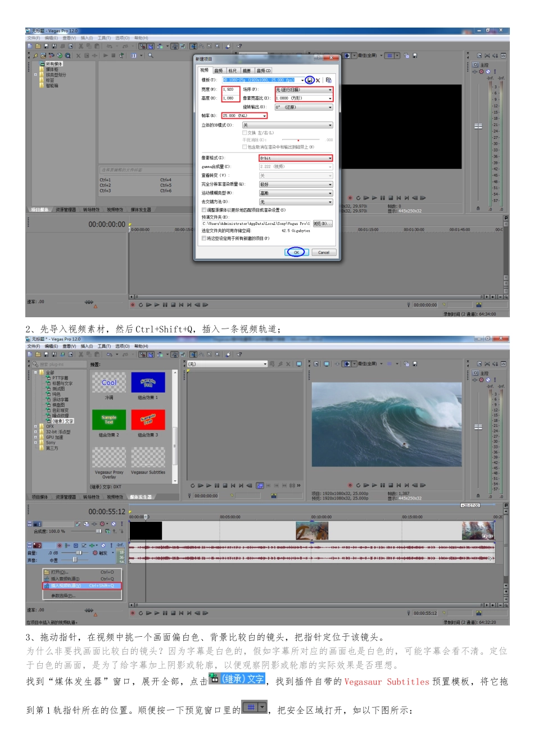
Task: Open the 8-bit pixel format dropdown
Action: [329, 158]
